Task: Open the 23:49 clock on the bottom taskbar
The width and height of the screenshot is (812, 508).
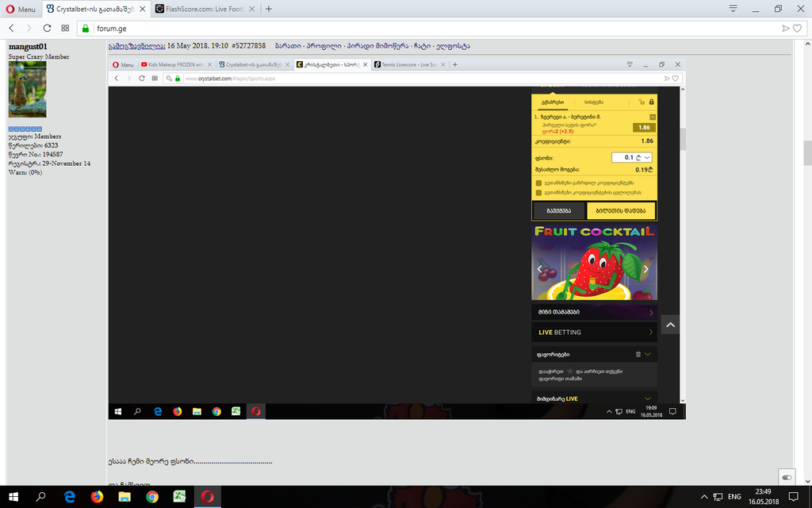Action: pyautogui.click(x=764, y=497)
